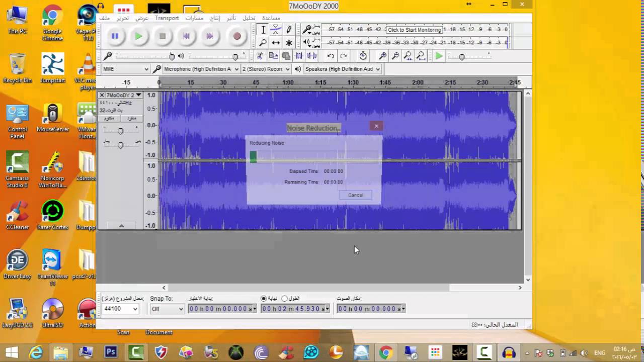Toggle the track Mute button
Image resolution: width=644 pixels, height=362 pixels.
pos(109,118)
